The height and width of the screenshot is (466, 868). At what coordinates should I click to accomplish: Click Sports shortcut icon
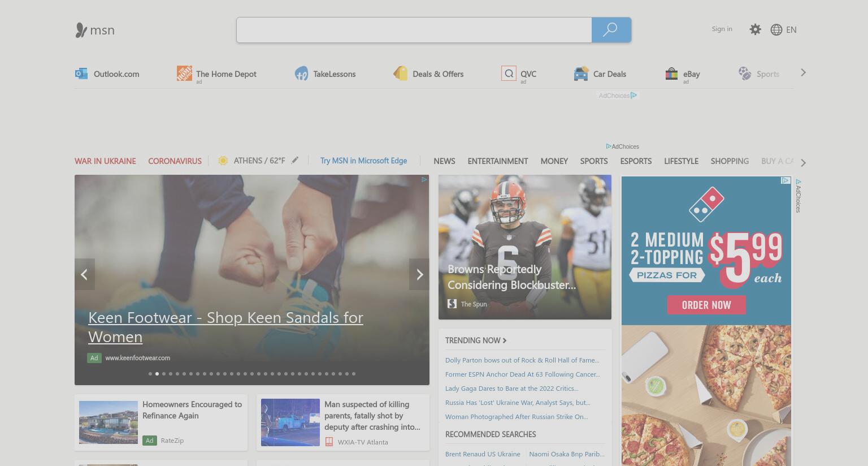[745, 74]
